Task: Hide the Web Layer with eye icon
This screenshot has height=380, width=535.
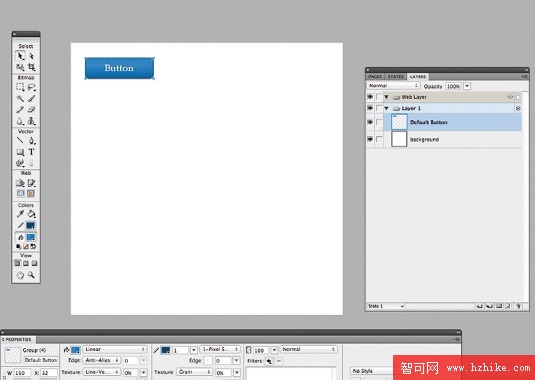Action: point(370,97)
